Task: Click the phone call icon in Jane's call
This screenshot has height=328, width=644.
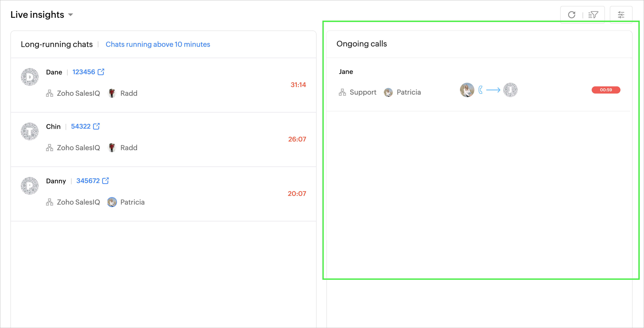Action: click(480, 90)
